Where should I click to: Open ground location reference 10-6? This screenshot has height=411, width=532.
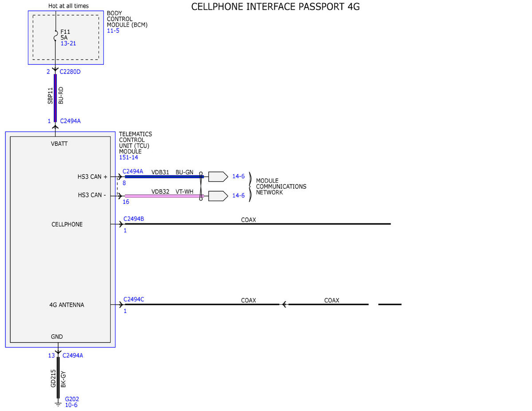(71, 405)
